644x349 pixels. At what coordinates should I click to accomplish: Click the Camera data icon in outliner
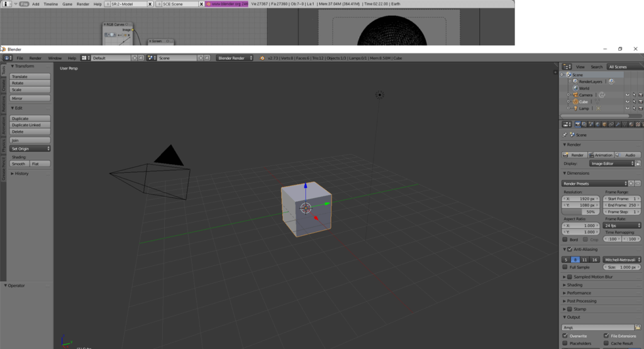602,95
